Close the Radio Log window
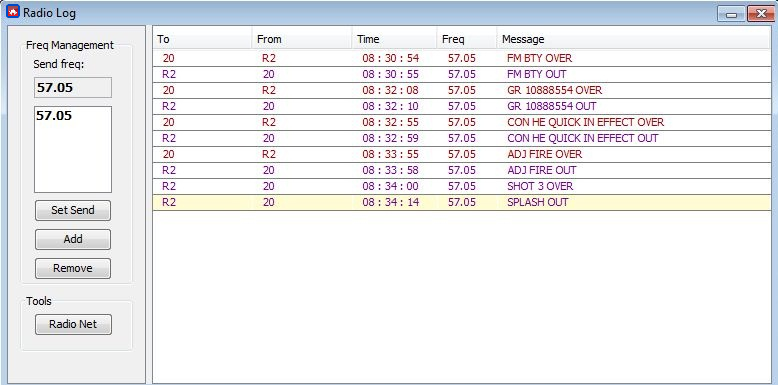The height and width of the screenshot is (385, 778). point(761,14)
